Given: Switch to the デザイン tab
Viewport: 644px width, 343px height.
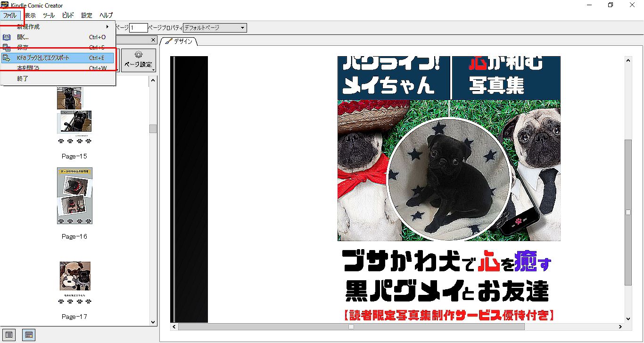Looking at the screenshot, I should [179, 42].
